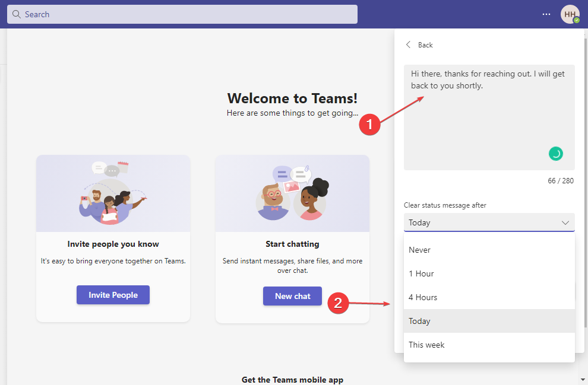The height and width of the screenshot is (385, 588).
Task: Click the Start chatting card title
Action: point(292,244)
